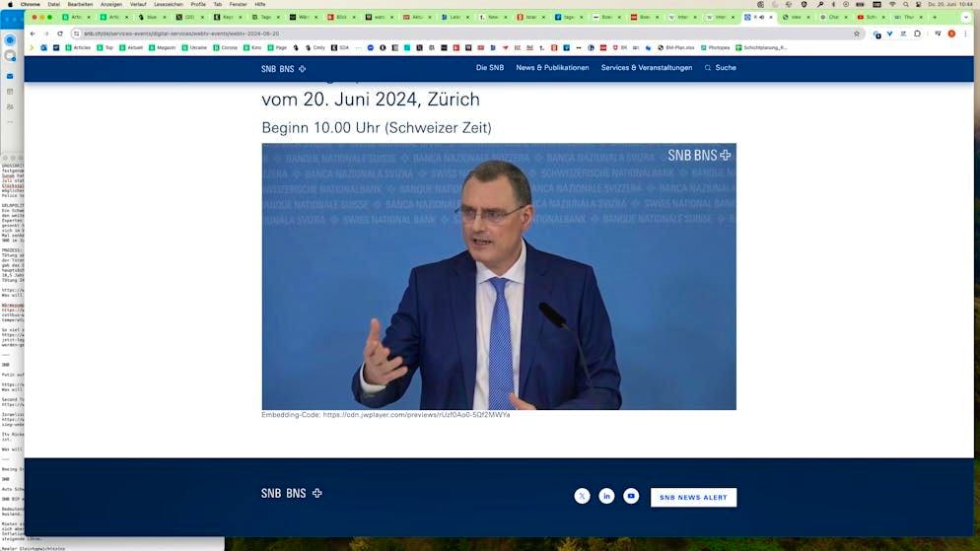Reload the SNB page
The image size is (980, 551).
[x=60, y=34]
